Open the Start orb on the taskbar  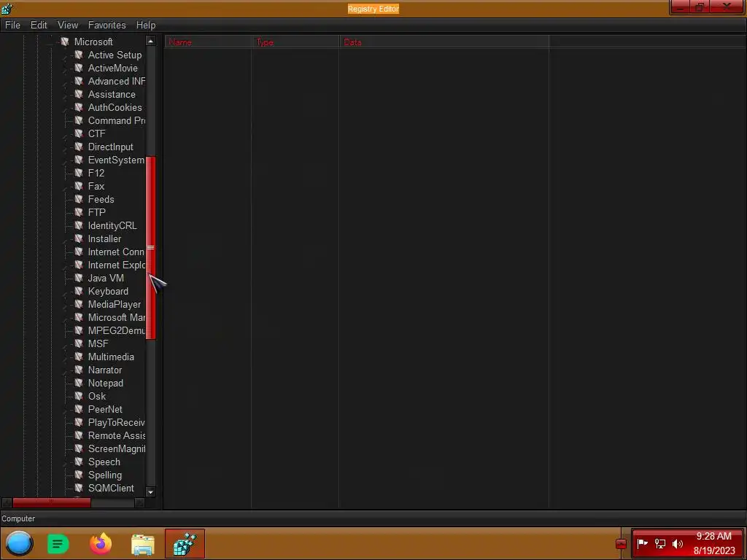tap(19, 543)
